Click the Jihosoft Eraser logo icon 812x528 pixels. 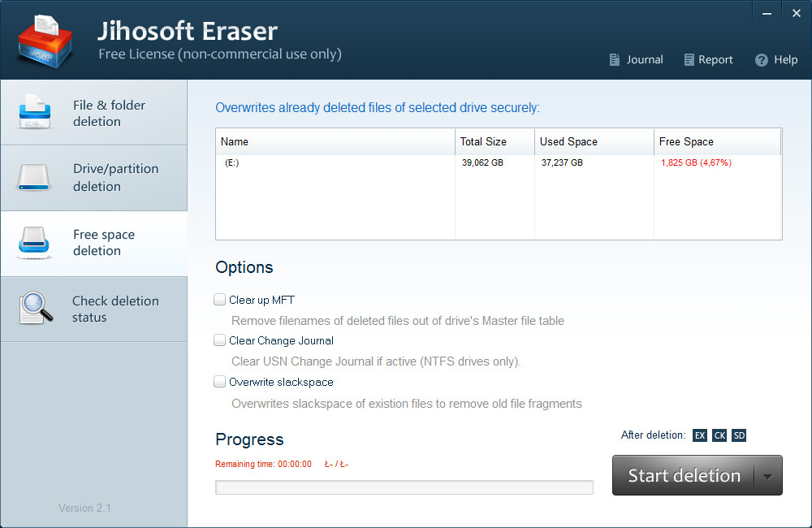pyautogui.click(x=45, y=41)
